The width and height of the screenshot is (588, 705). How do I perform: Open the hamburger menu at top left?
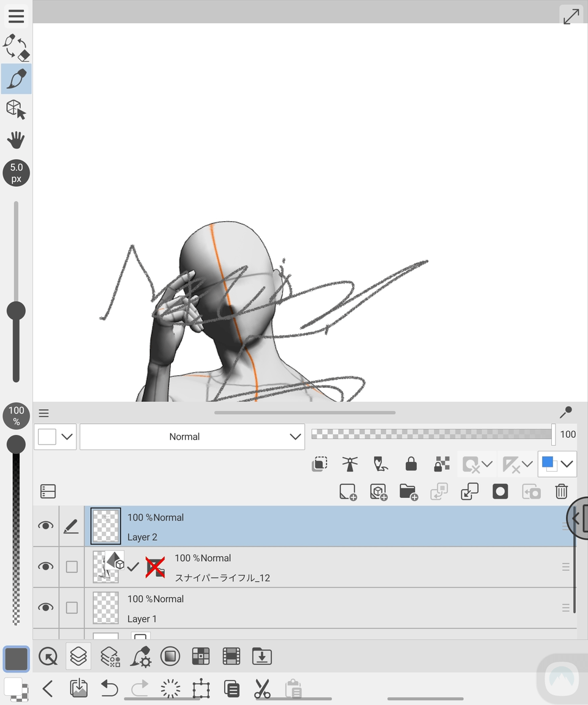tap(15, 15)
